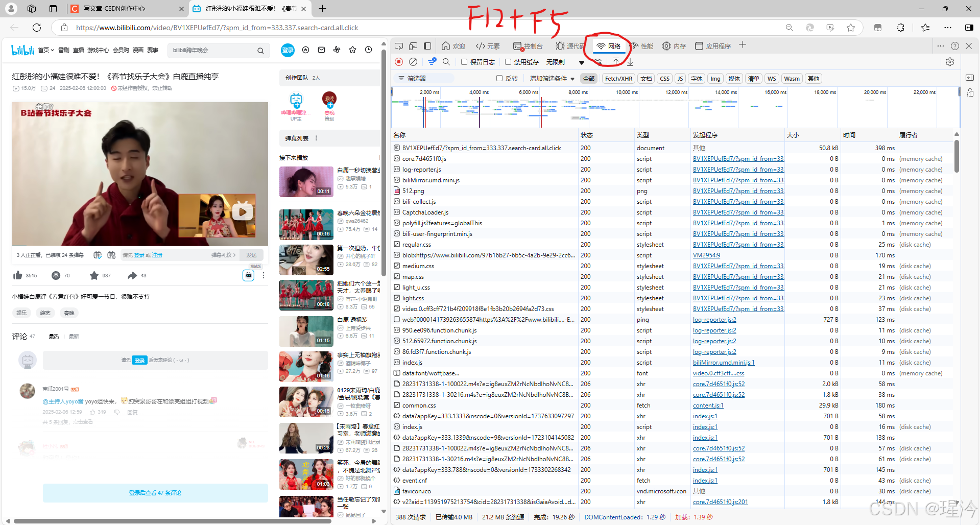Select the 全部 request type filter
This screenshot has height=525, width=980.
[589, 79]
